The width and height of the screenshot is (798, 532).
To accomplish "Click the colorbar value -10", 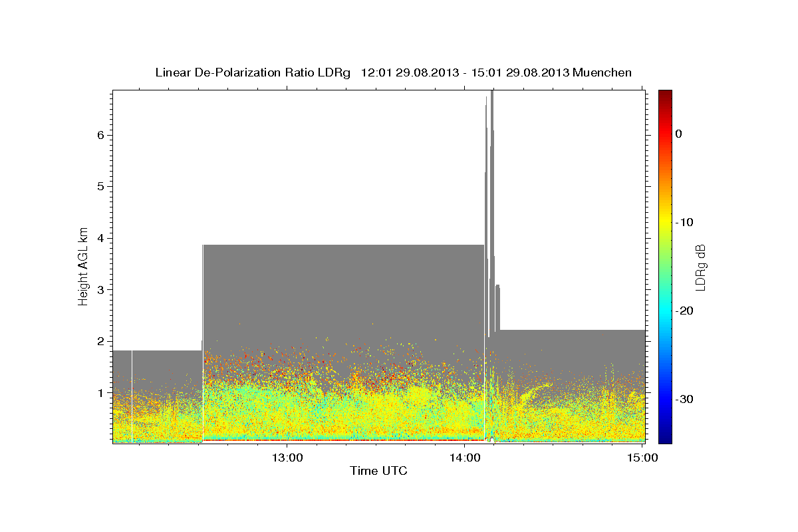I will [x=685, y=222].
